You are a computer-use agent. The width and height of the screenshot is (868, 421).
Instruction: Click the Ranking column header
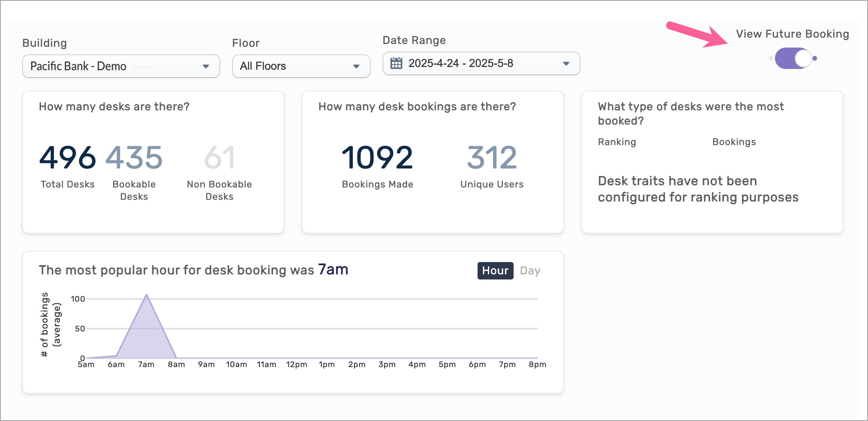[617, 142]
